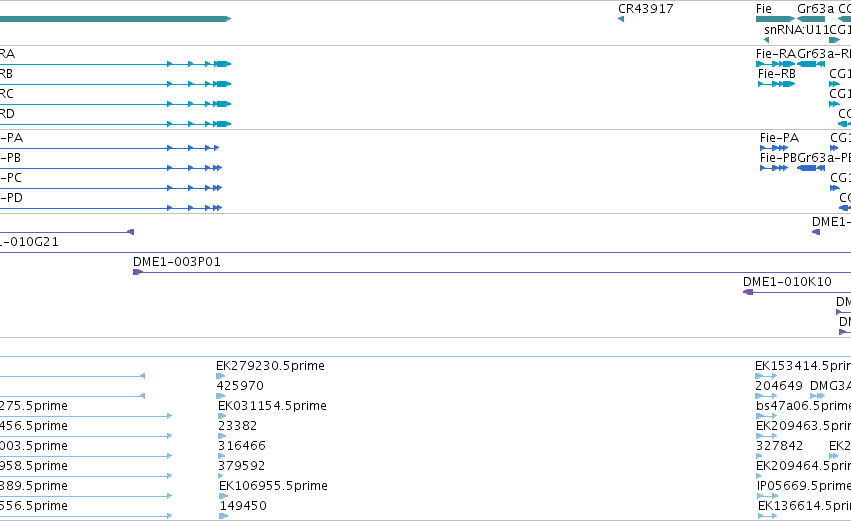Click the truncated 958.5prime EST label
Screen dimensions: 851x521
pos(34,466)
